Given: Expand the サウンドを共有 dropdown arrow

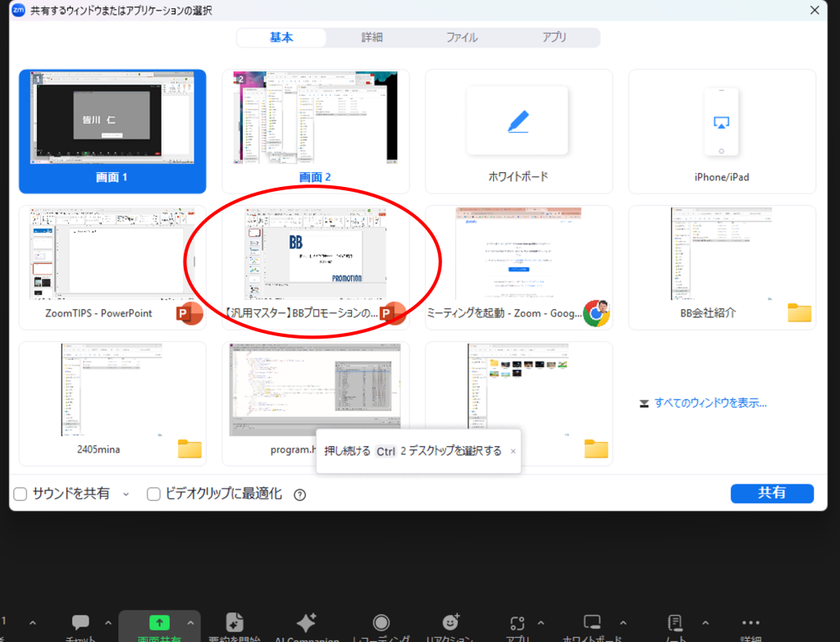Looking at the screenshot, I should [x=126, y=494].
